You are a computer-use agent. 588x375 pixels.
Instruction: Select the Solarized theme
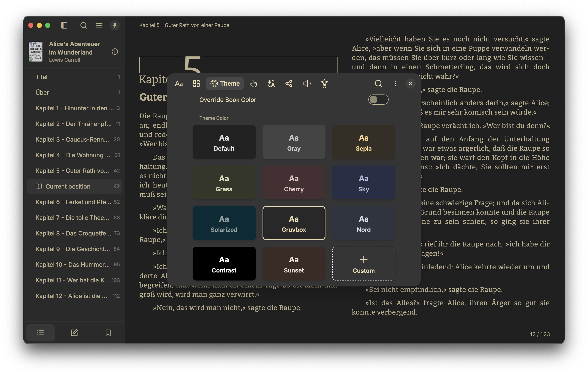(x=224, y=223)
